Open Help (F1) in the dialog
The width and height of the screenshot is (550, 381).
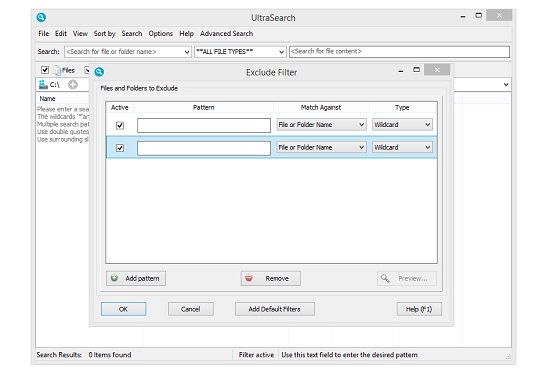point(419,309)
